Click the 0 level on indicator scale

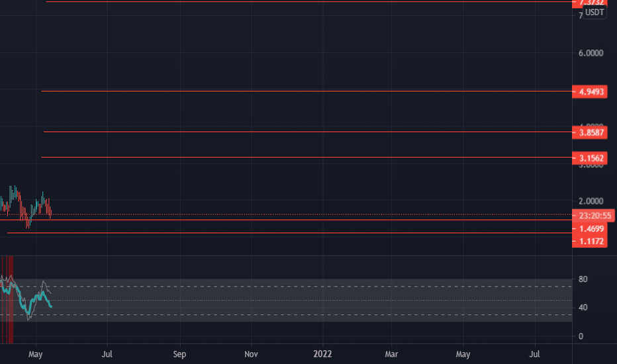point(581,336)
